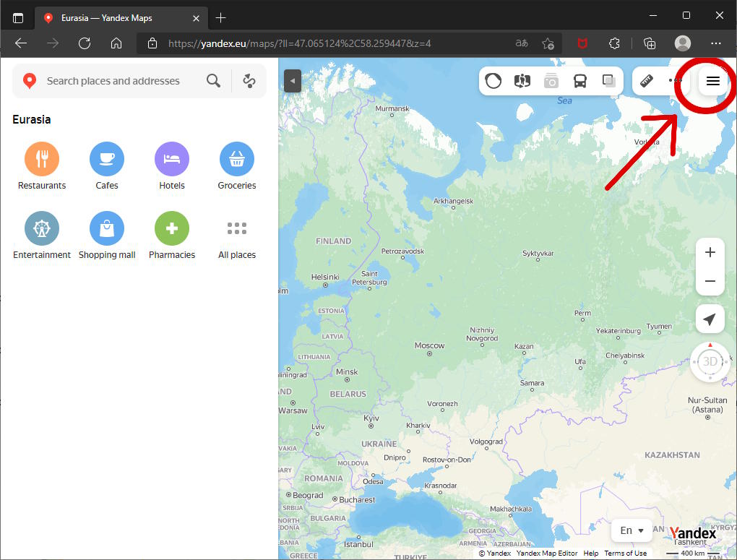The height and width of the screenshot is (560, 737).
Task: Click the search magnifier icon
Action: [213, 81]
